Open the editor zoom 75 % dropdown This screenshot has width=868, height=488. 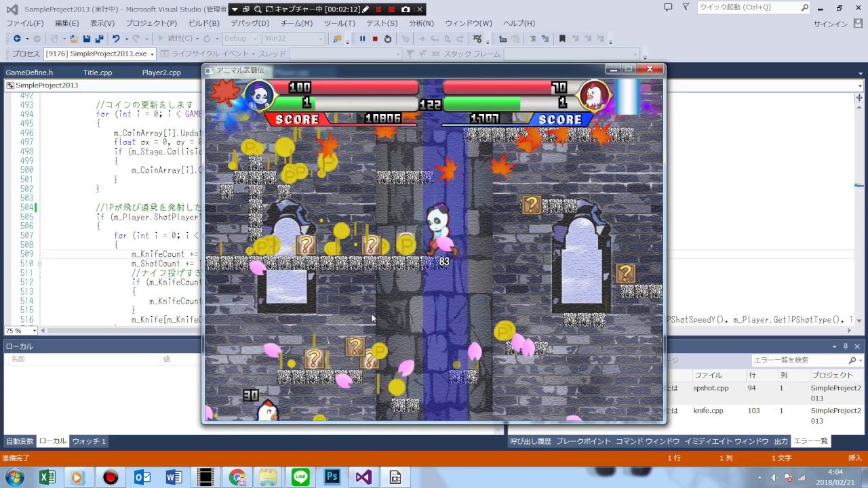pos(20,331)
